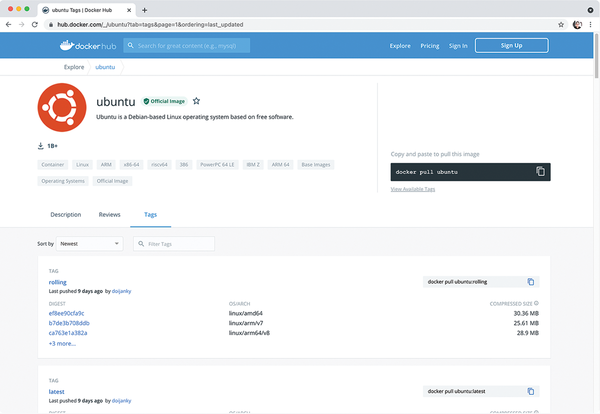
Task: Open the rolling tag link
Action: click(57, 282)
